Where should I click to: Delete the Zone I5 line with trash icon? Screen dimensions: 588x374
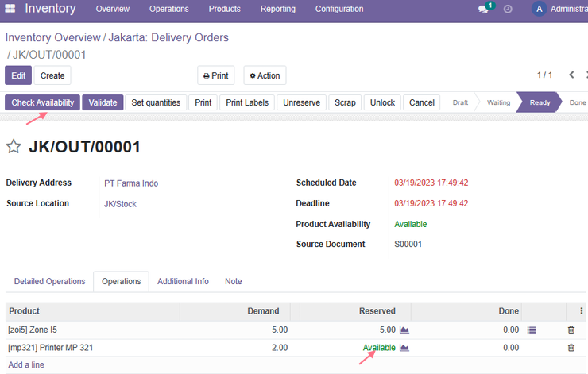click(571, 330)
